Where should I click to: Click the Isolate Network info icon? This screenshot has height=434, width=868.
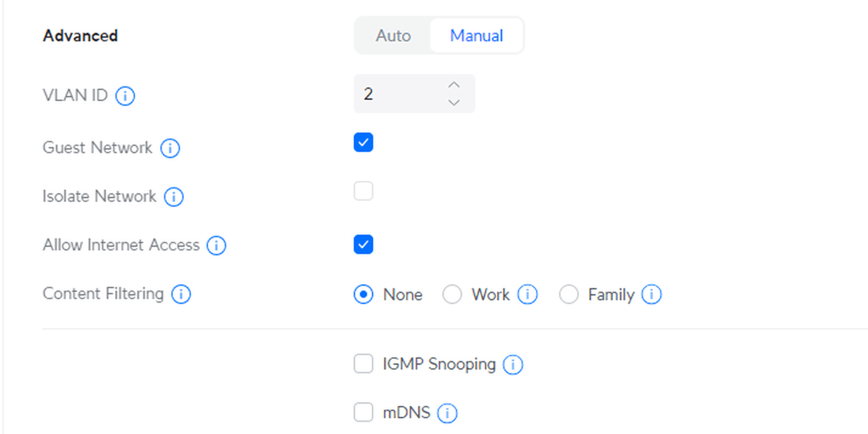[174, 197]
